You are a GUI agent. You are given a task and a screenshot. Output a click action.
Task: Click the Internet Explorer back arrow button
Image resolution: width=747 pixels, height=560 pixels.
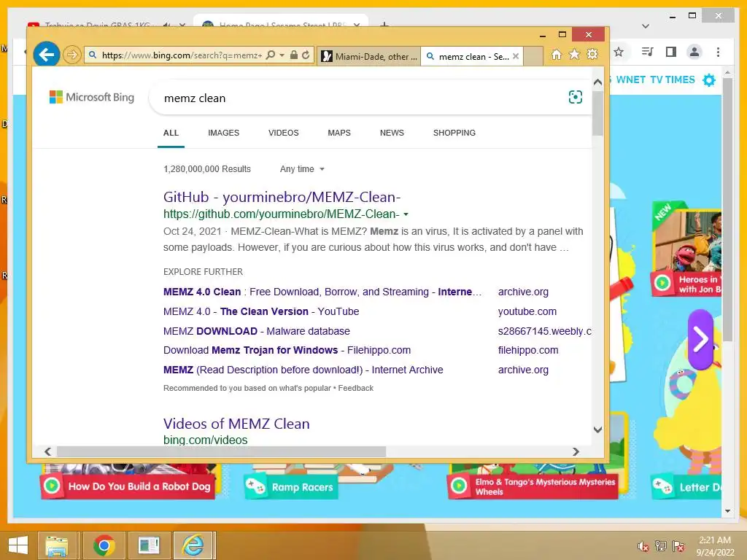[x=46, y=55]
